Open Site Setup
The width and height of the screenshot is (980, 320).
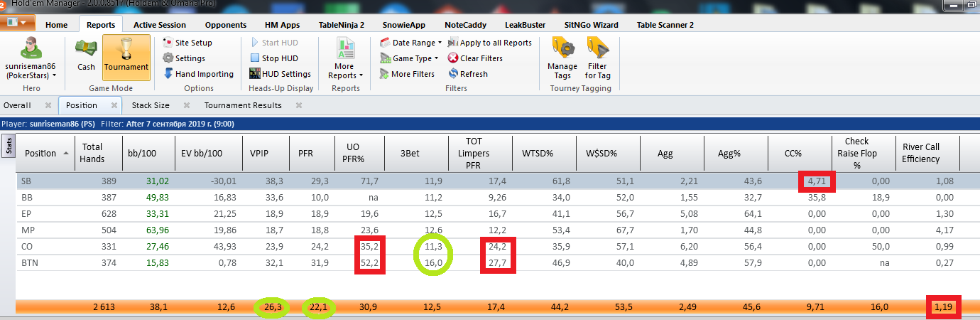[187, 43]
